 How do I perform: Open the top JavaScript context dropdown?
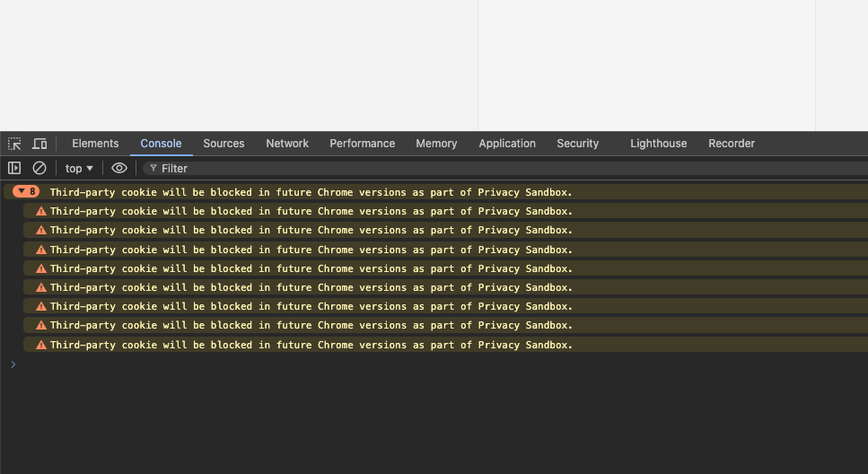[x=79, y=169]
